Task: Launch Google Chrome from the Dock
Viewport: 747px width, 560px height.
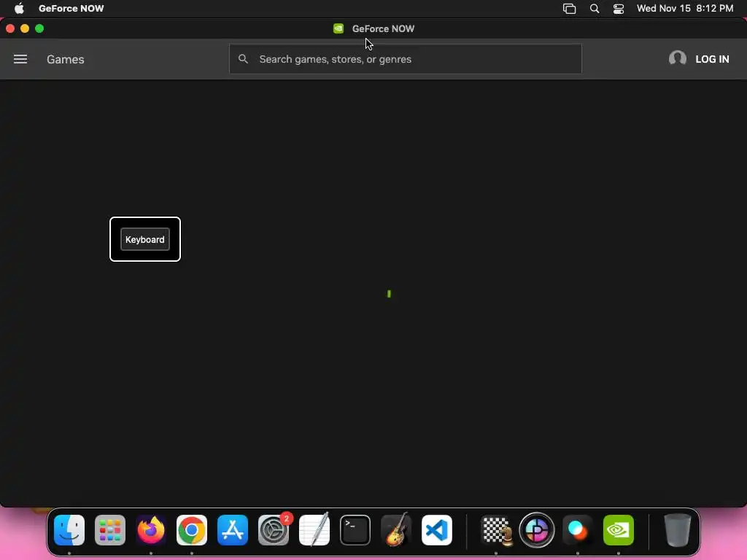Action: (x=192, y=530)
